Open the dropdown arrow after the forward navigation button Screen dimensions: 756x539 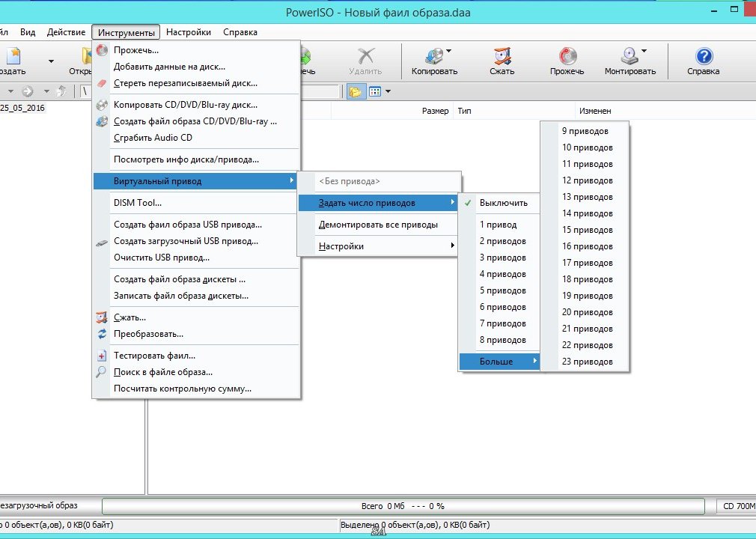pyautogui.click(x=46, y=91)
